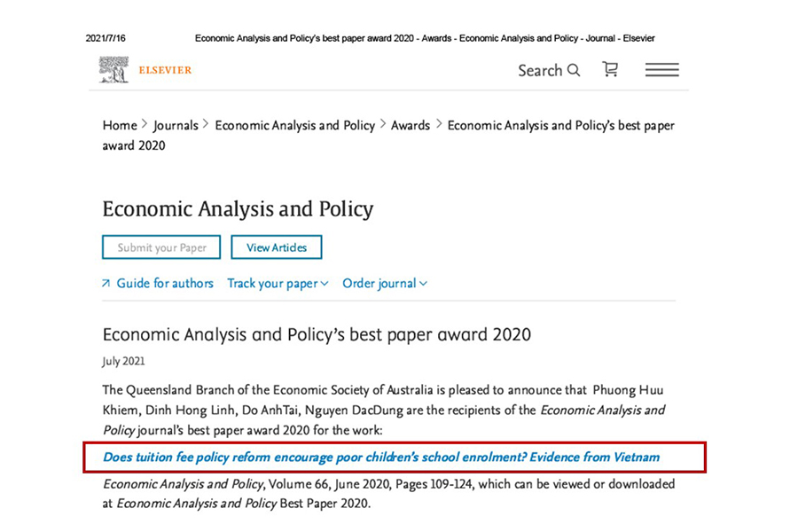The image size is (798, 532).
Task: Open the tuition fee policy reform paper link
Action: click(381, 458)
